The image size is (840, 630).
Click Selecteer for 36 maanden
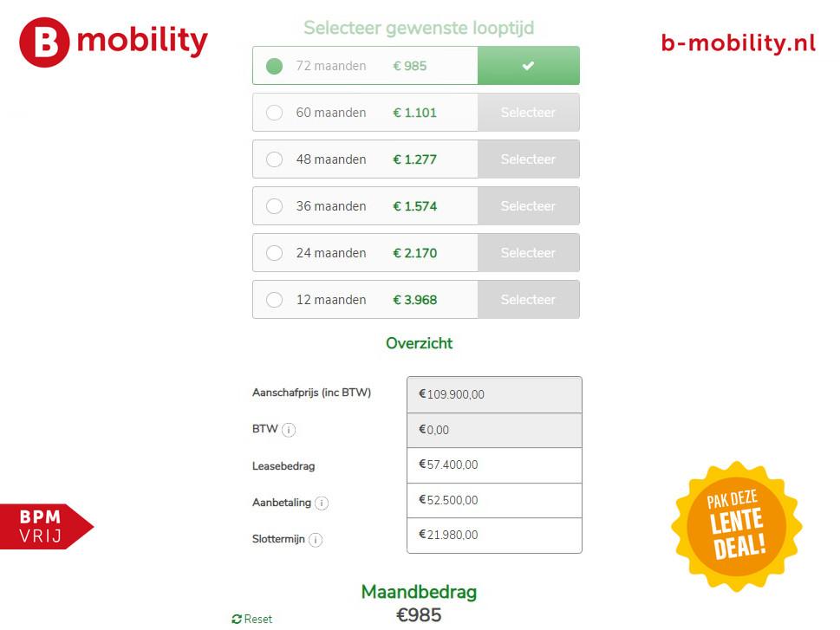pos(528,205)
